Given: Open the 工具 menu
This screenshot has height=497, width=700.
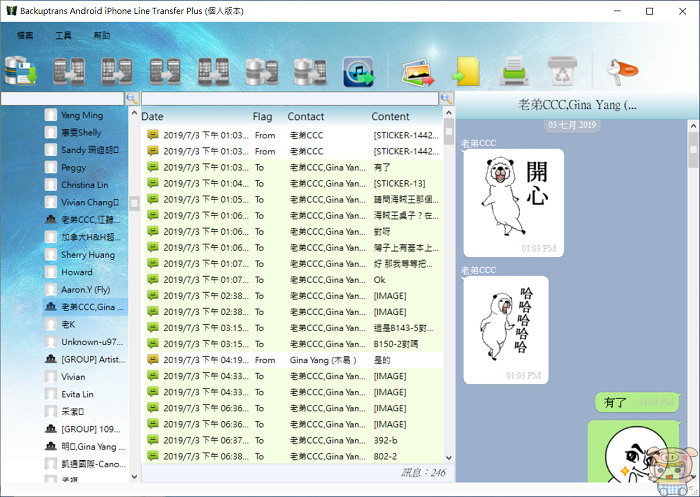Looking at the screenshot, I should tap(63, 35).
